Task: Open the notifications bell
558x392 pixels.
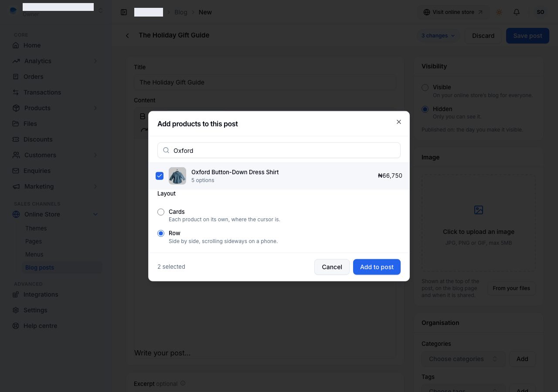Action: [x=517, y=12]
